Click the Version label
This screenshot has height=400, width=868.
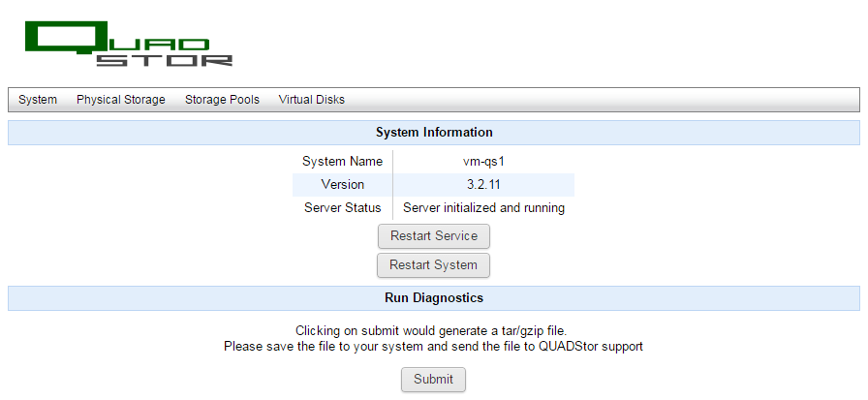pos(343,185)
